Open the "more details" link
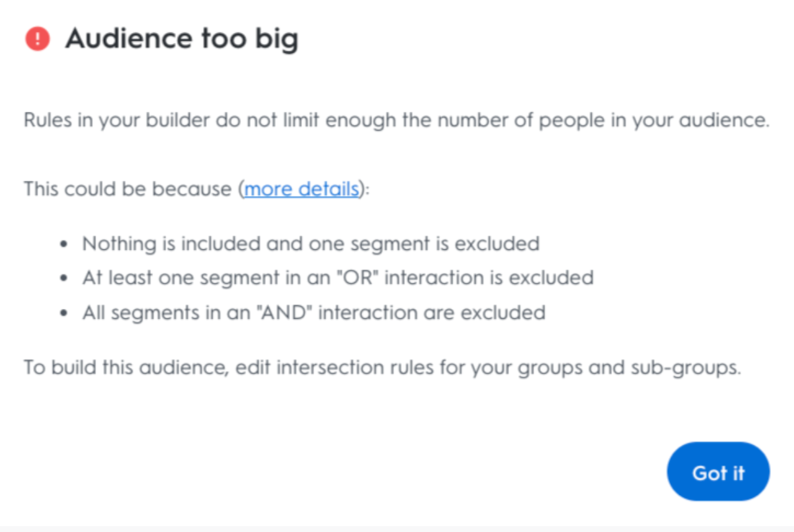The height and width of the screenshot is (532, 794). [x=301, y=188]
